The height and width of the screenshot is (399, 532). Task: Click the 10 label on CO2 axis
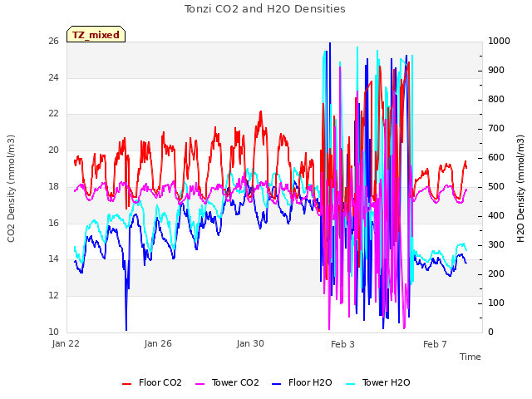coord(53,332)
